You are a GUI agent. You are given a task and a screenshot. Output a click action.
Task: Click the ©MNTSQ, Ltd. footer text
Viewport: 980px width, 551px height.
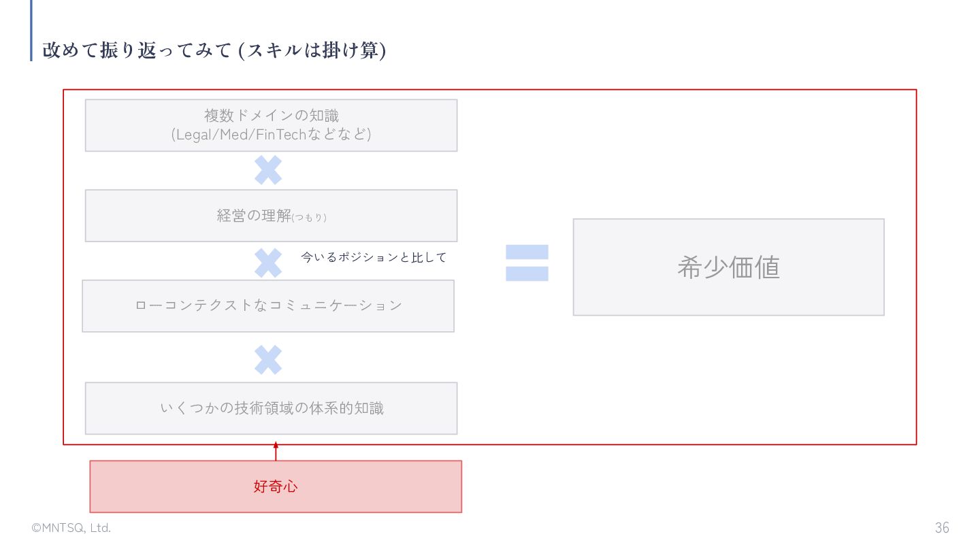point(71,528)
